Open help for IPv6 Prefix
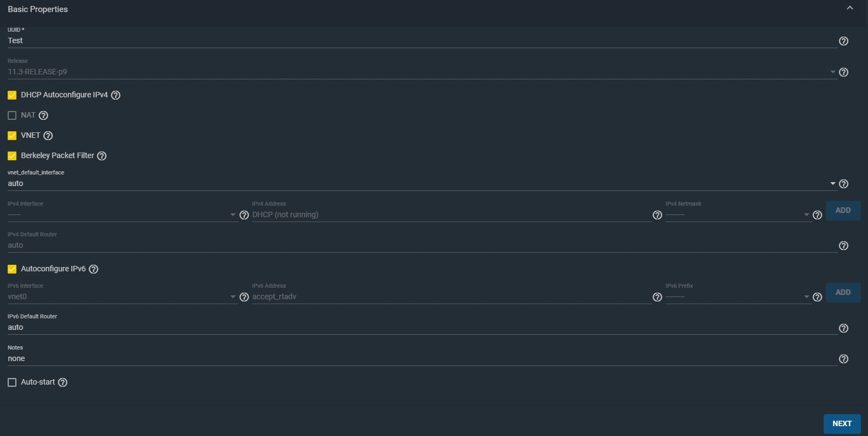The image size is (868, 436). coord(817,297)
